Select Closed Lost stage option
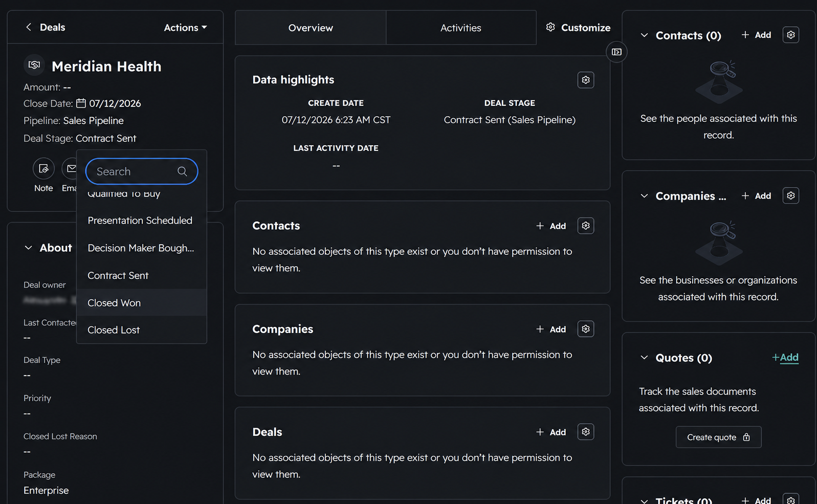Viewport: 817px width, 504px height. [142, 330]
